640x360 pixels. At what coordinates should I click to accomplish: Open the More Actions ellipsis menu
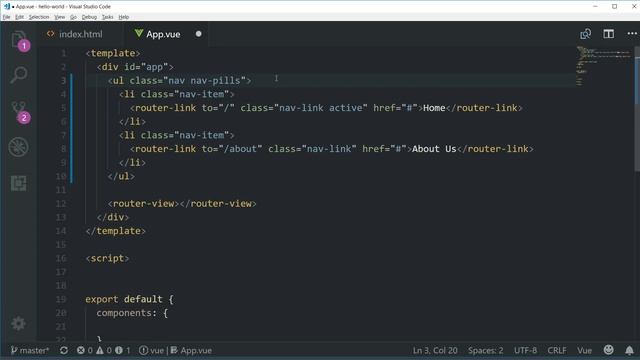[632, 34]
